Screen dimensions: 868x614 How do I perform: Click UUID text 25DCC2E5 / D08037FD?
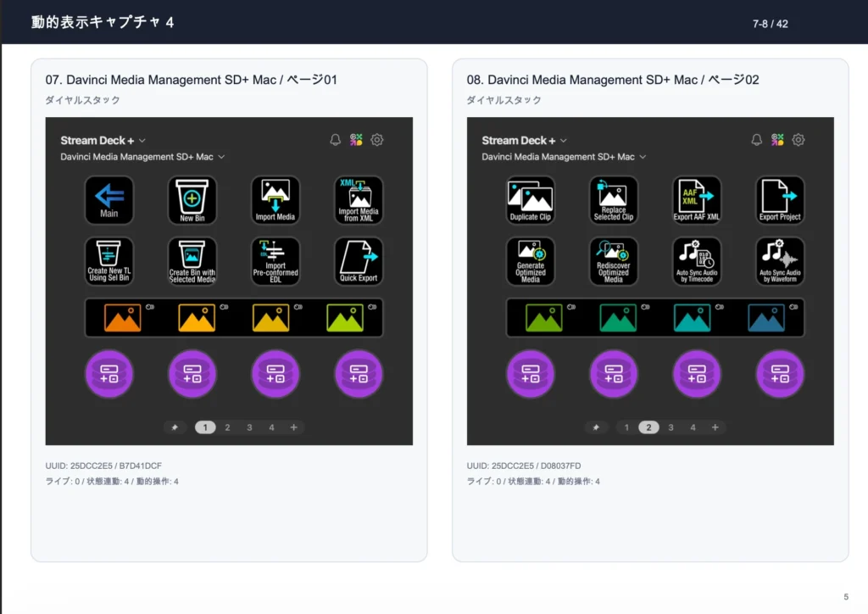tap(524, 466)
